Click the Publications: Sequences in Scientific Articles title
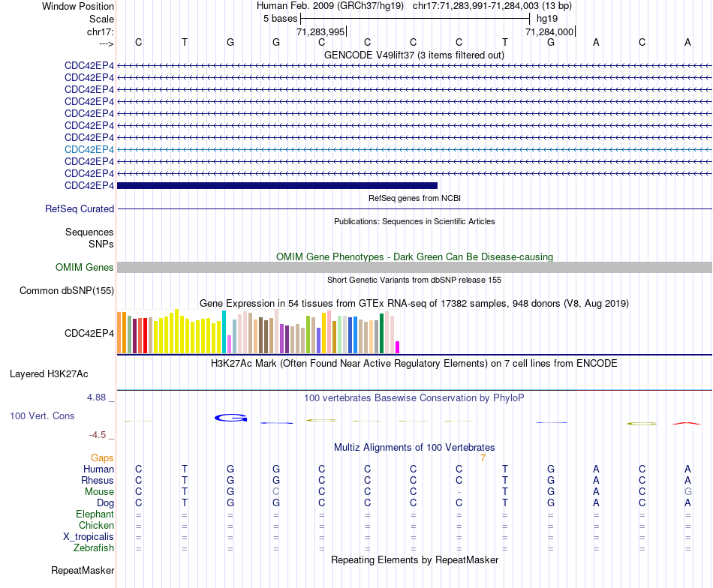The height and width of the screenshot is (588, 713). [414, 221]
